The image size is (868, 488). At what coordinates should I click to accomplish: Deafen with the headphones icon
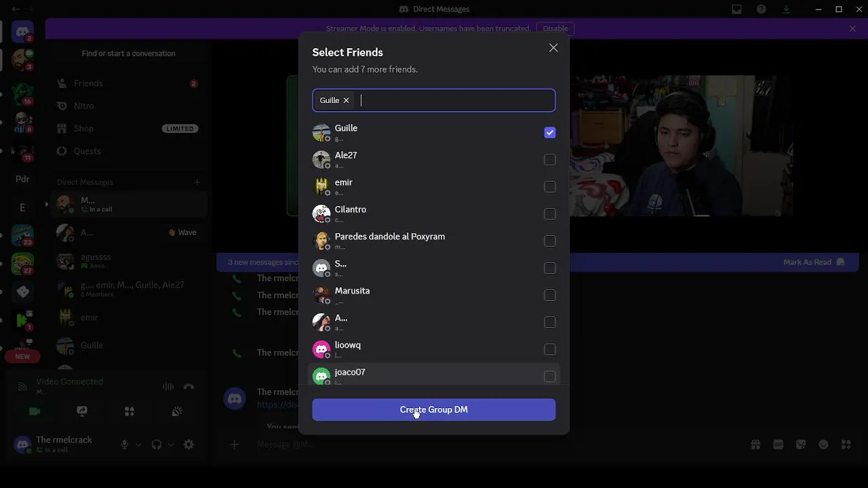click(157, 445)
